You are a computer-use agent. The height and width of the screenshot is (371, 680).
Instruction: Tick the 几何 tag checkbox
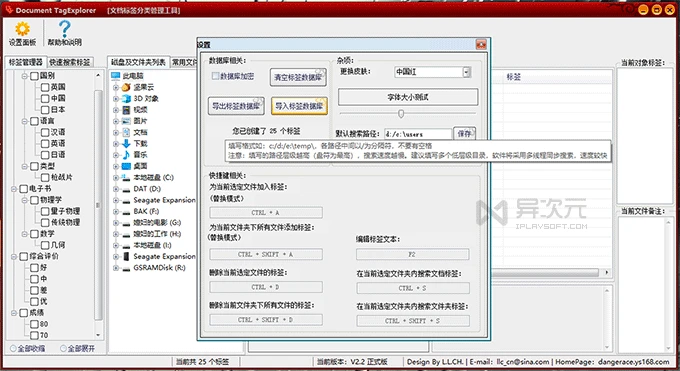tap(45, 245)
